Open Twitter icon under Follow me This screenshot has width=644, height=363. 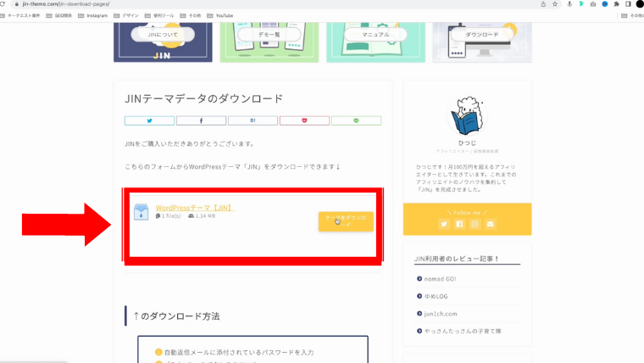click(443, 224)
